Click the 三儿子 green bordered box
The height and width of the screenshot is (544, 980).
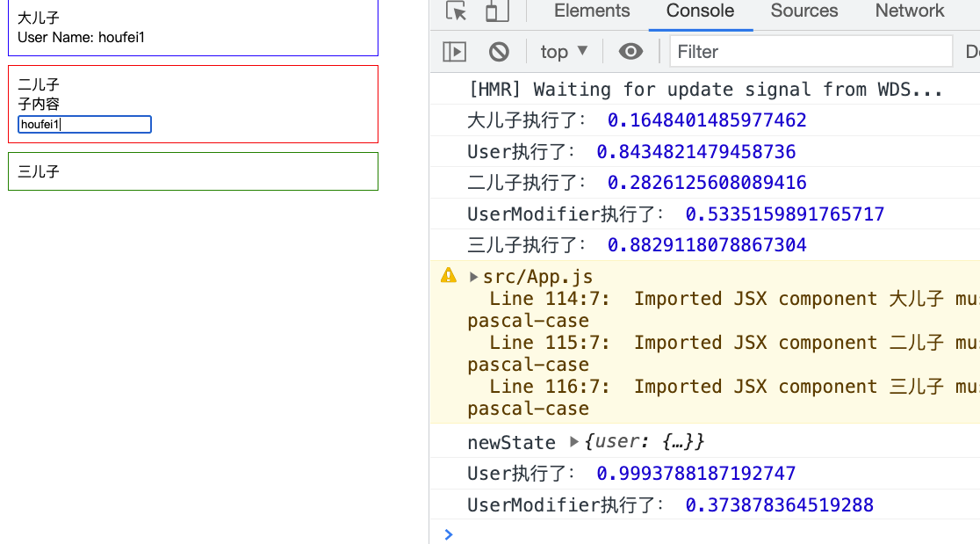click(193, 171)
